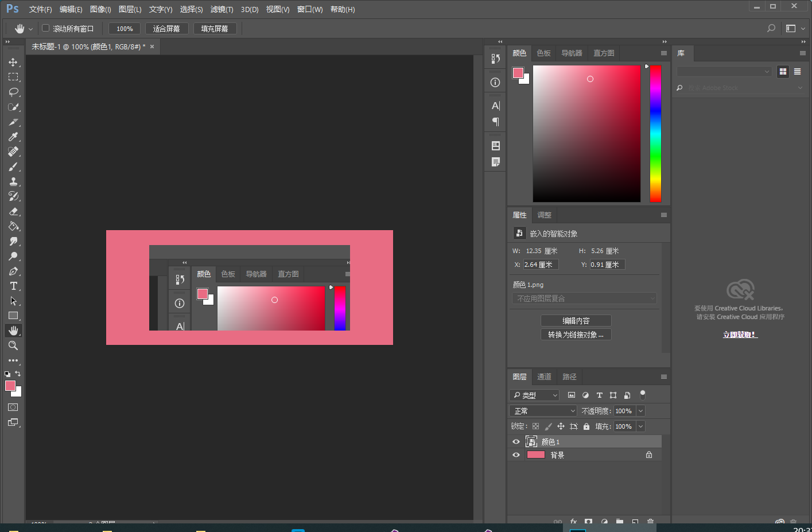Click the 填充屏幕 button
Screen dimensions: 812x532
click(x=215, y=29)
